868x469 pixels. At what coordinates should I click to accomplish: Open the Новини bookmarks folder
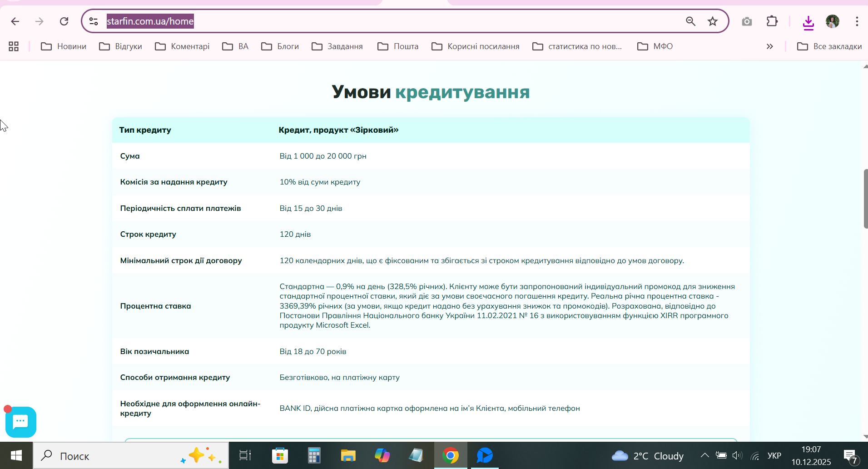64,46
